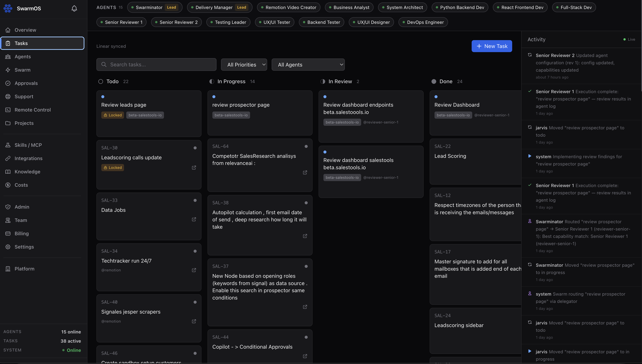Expand the All Agents filter dropdown

[308, 65]
